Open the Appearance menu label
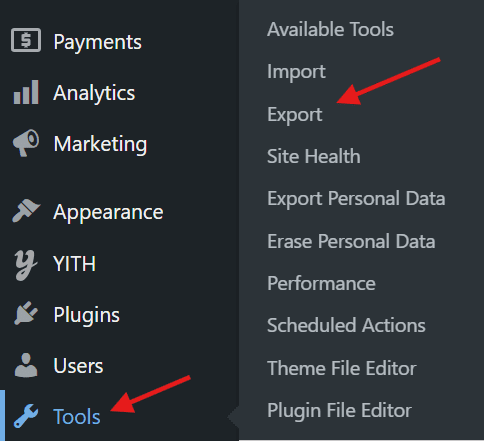The image size is (484, 441). point(108,212)
